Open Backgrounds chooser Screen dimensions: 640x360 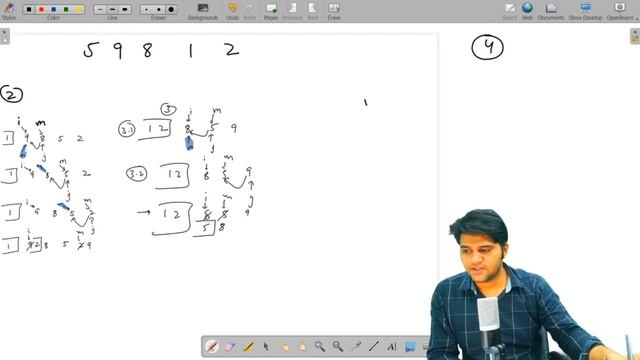point(203,11)
